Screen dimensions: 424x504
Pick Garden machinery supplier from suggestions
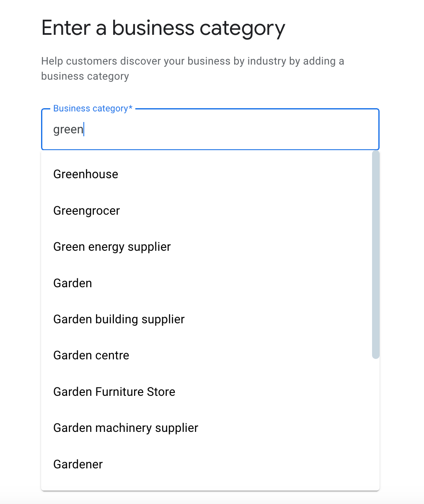pyautogui.click(x=125, y=427)
